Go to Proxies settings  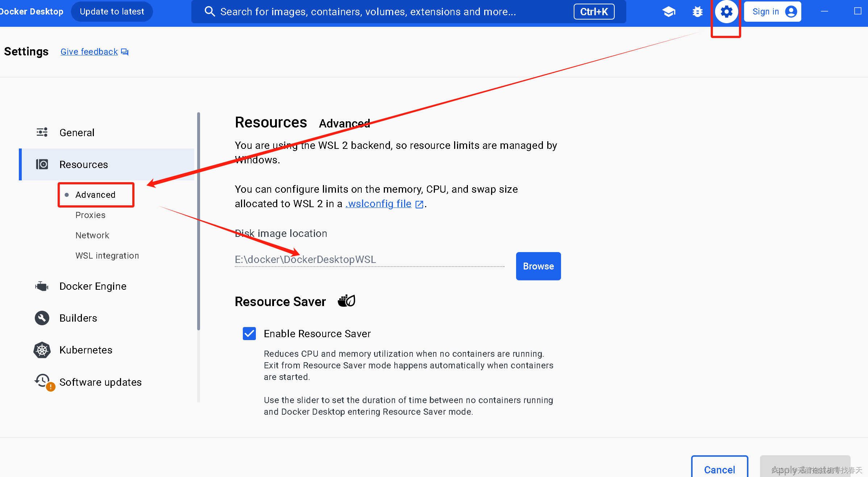click(x=90, y=215)
